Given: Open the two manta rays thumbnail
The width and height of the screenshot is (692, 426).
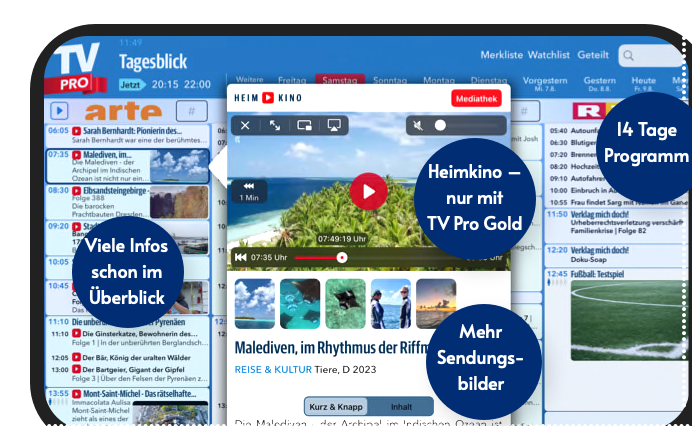Looking at the screenshot, I should (300, 304).
